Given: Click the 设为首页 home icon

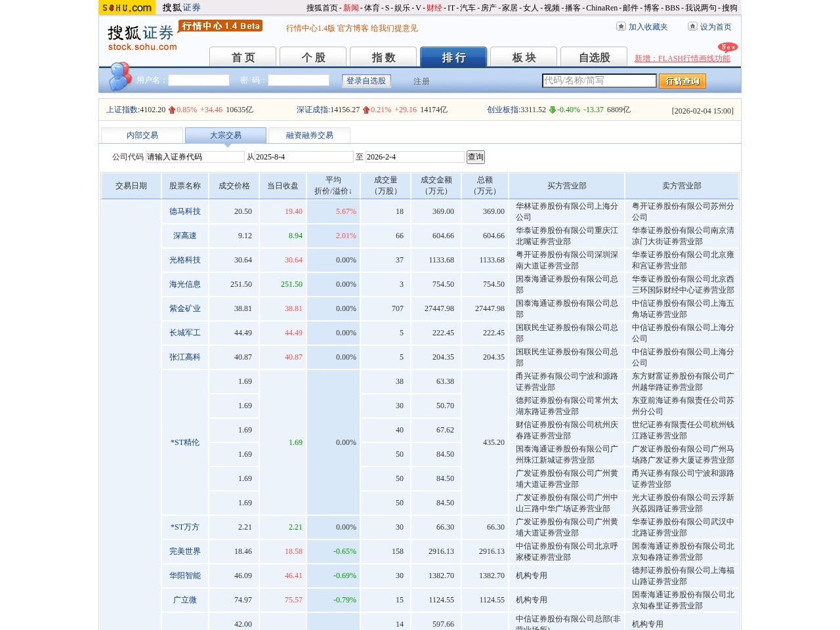Looking at the screenshot, I should point(692,26).
